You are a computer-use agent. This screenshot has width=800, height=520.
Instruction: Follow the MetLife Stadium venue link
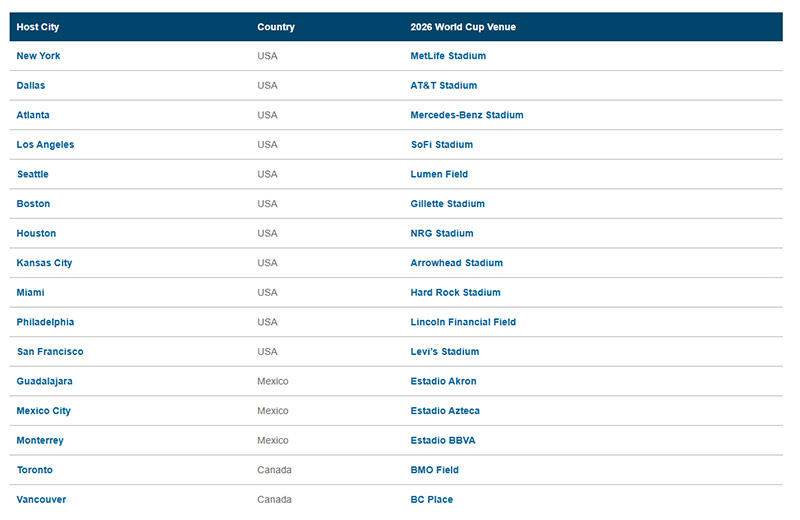(448, 56)
